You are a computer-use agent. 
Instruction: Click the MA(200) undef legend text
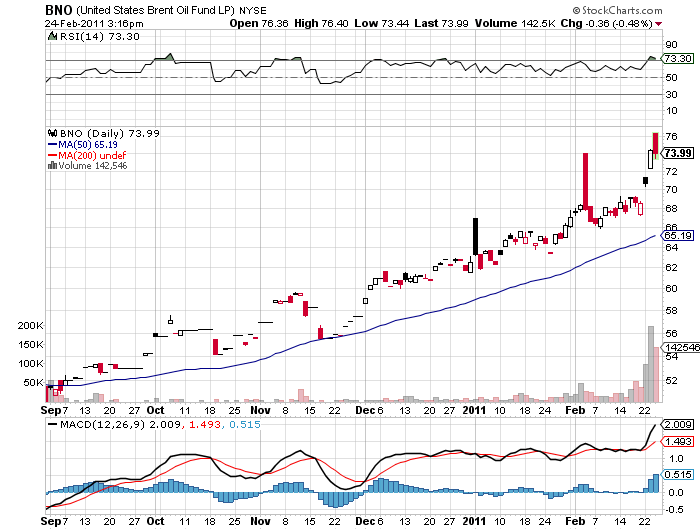click(x=92, y=155)
